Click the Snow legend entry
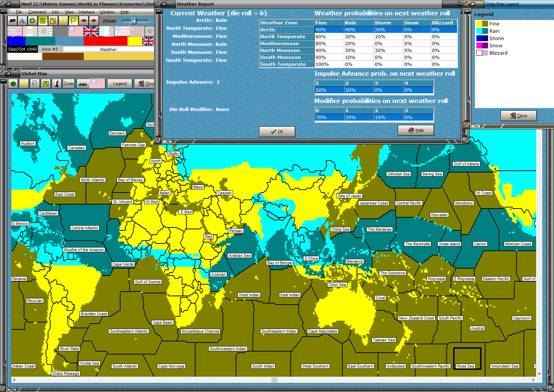The width and height of the screenshot is (554, 392). (496, 45)
